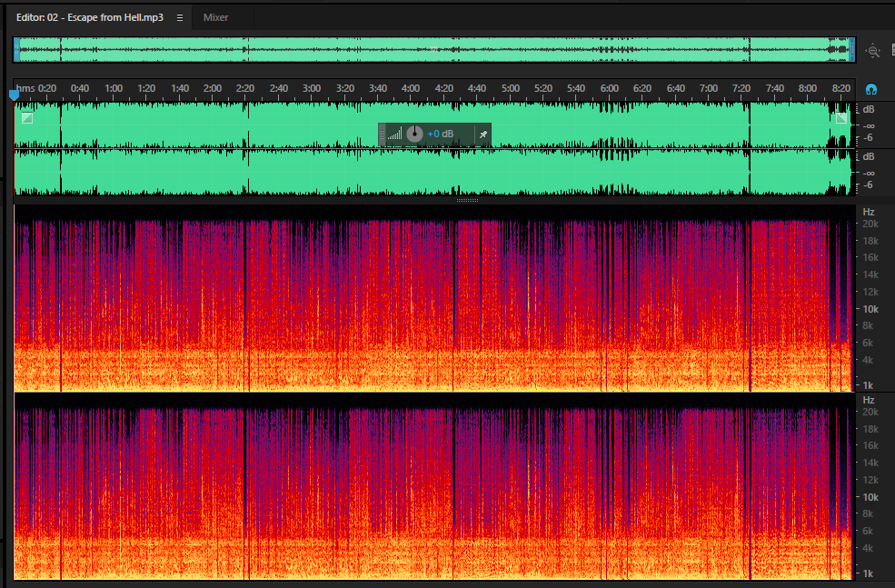This screenshot has height=588, width=895.
Task: Click the Fade Out handle on the waveform
Action: (841, 118)
